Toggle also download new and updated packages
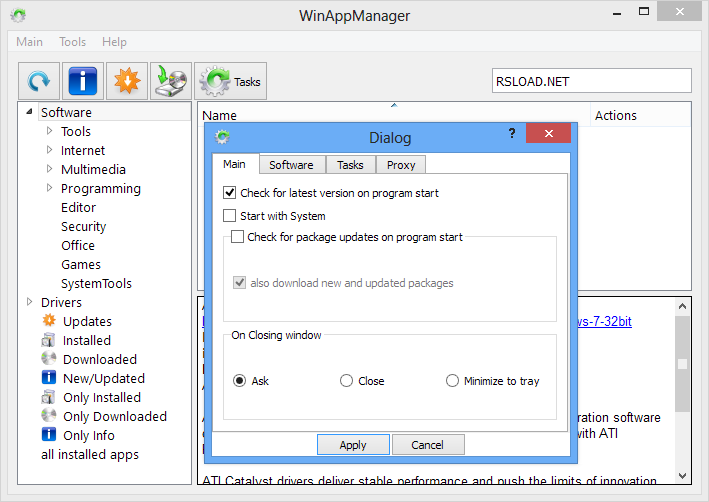Image resolution: width=709 pixels, height=502 pixels. point(239,283)
